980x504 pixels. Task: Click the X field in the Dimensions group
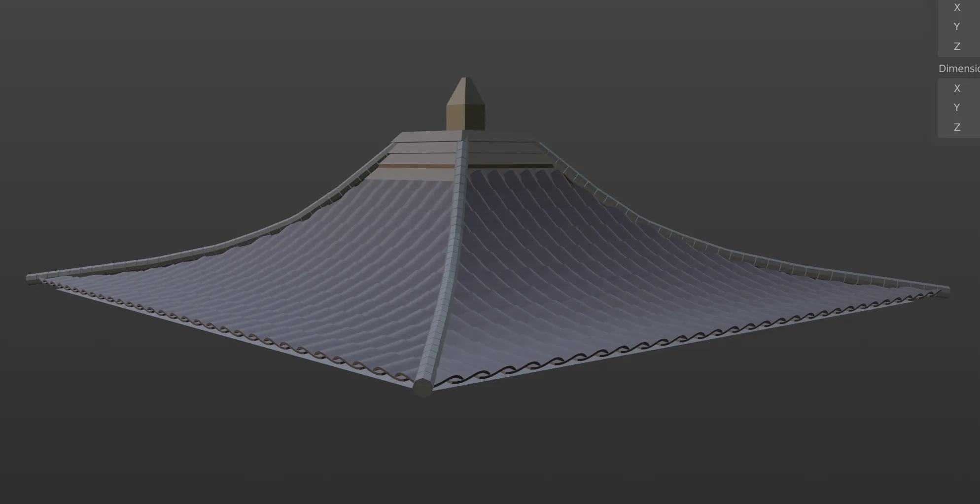(x=958, y=88)
